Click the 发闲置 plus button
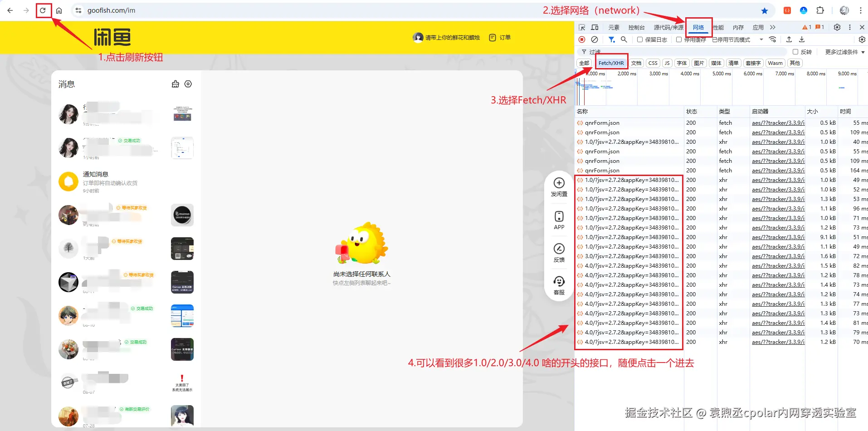The width and height of the screenshot is (868, 431). click(x=559, y=186)
